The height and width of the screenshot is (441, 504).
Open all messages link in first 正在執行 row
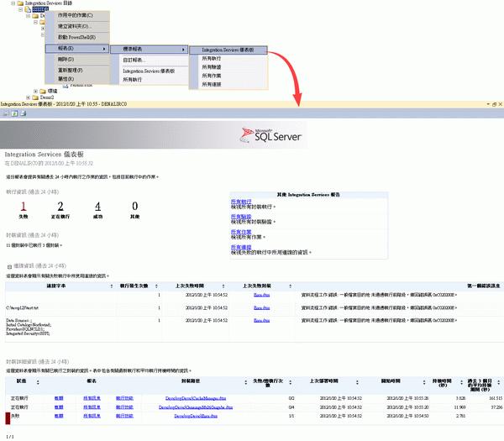click(92, 398)
